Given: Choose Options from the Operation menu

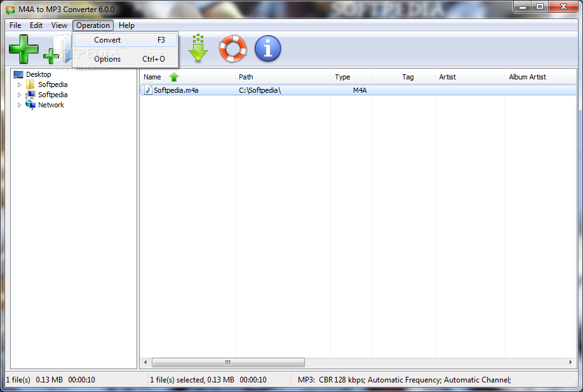Looking at the screenshot, I should click(125, 58).
